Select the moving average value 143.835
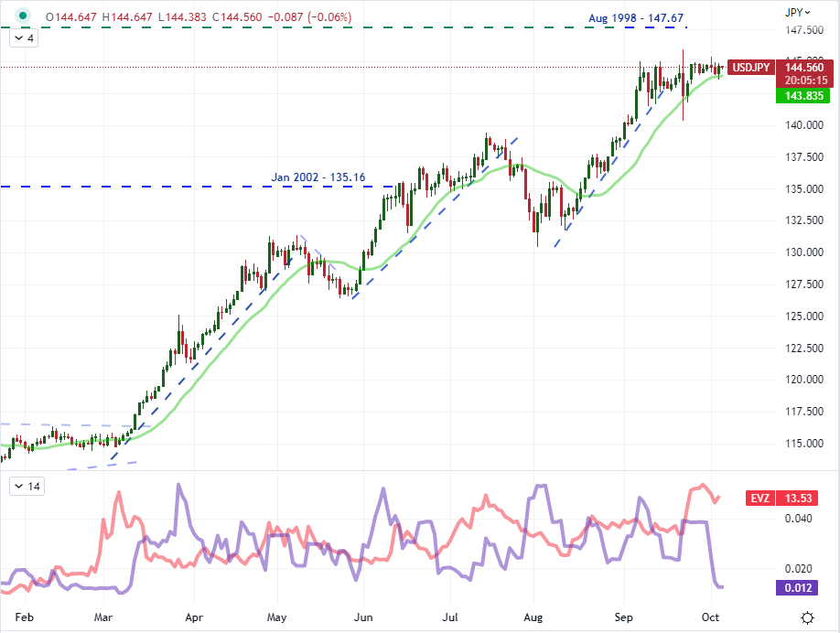This screenshot has width=840, height=633. [x=803, y=96]
